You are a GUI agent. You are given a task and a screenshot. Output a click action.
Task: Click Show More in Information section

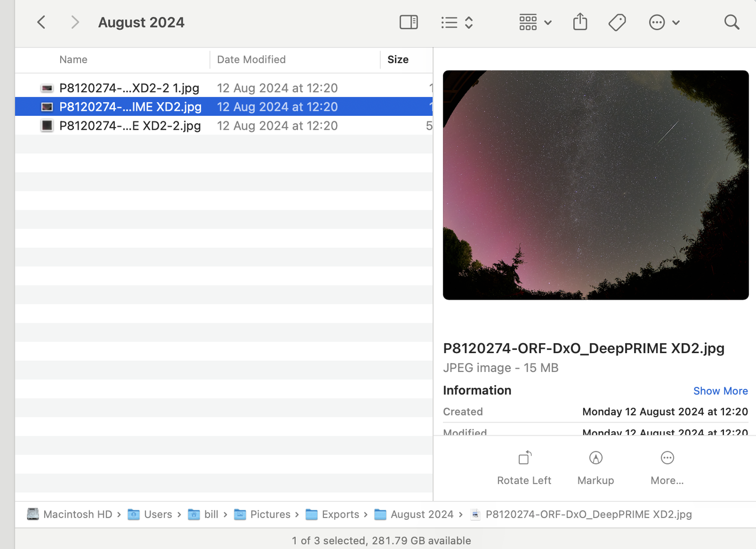pyautogui.click(x=720, y=391)
